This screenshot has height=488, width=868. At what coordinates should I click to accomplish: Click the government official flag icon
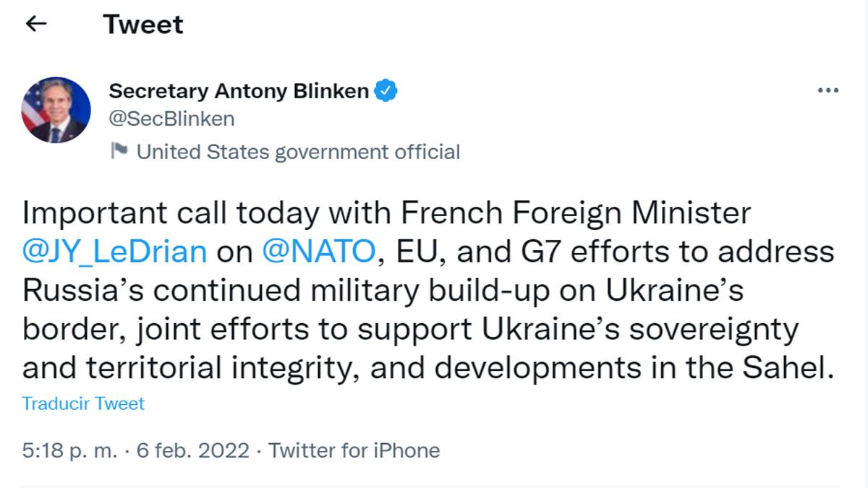click(x=118, y=151)
